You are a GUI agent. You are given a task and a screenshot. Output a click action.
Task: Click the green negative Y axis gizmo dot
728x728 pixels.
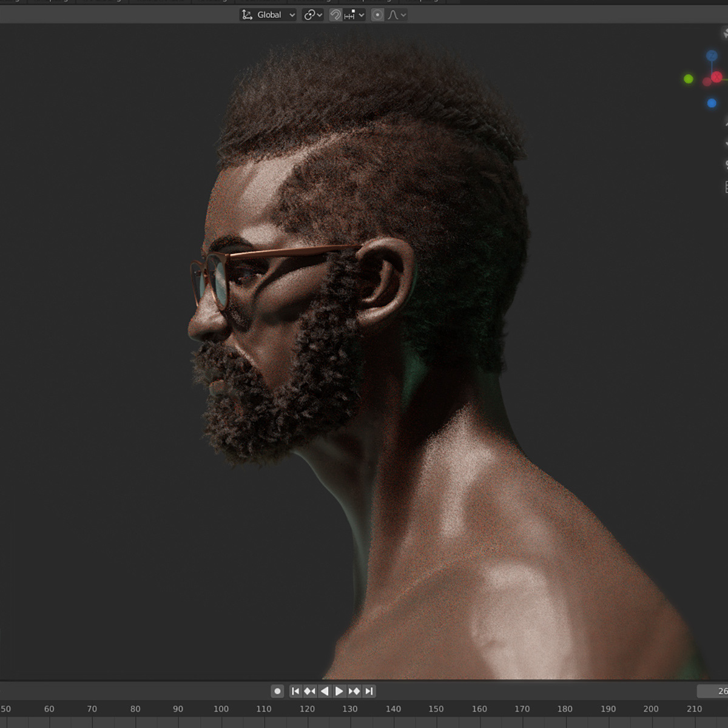pyautogui.click(x=688, y=79)
